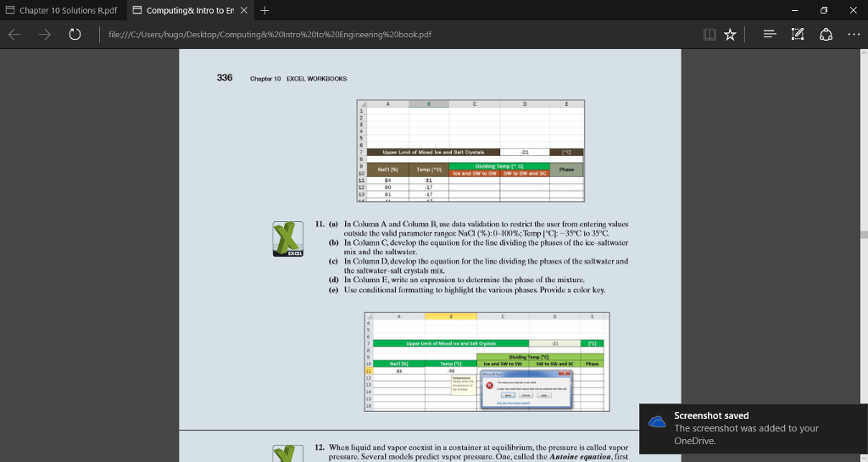Click the first Excel worksheet figure
The width and height of the screenshot is (868, 462).
point(470,151)
